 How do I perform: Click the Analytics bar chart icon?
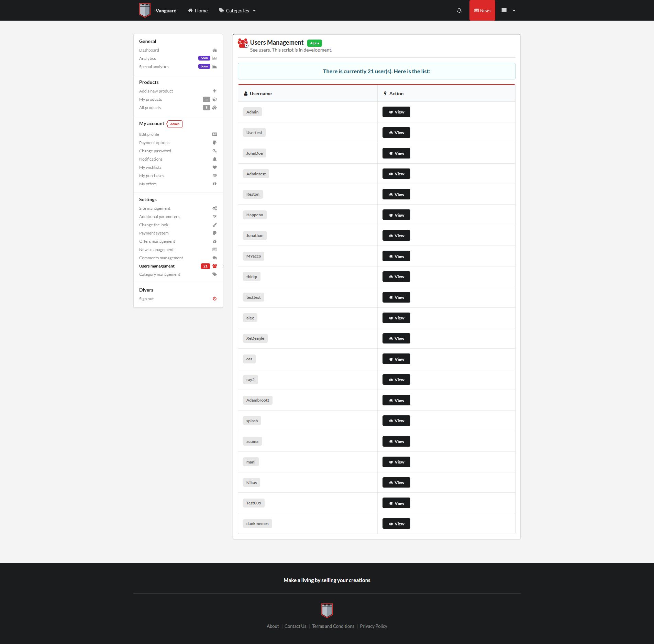click(x=214, y=58)
